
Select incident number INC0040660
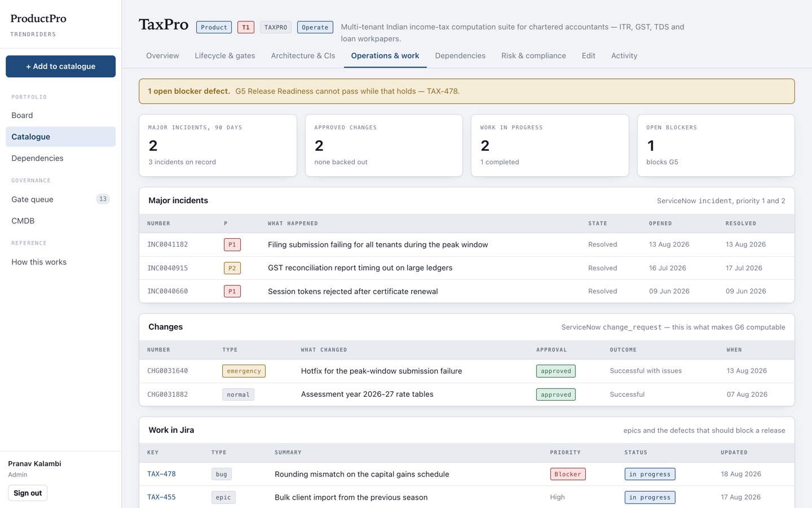point(167,291)
